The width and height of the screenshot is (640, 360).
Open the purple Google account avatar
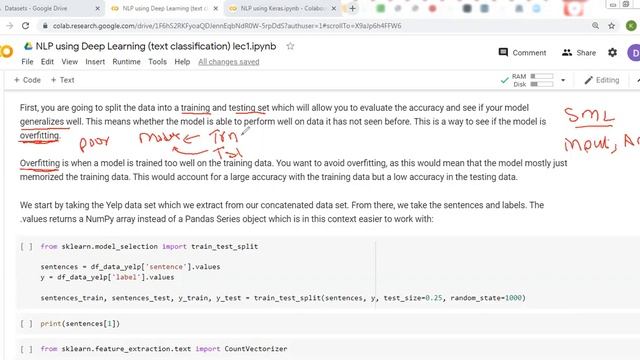tap(634, 53)
